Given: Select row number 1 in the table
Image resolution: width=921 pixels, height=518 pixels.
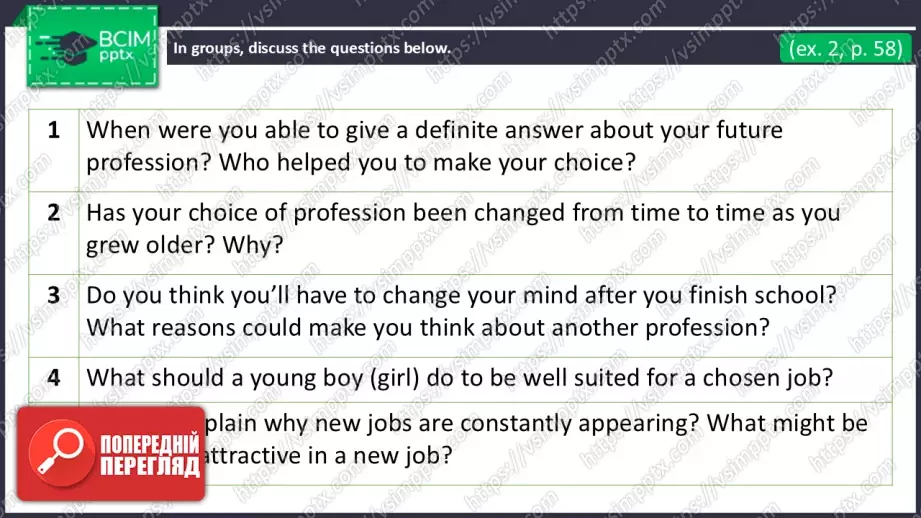Looking at the screenshot, I should tap(54, 129).
